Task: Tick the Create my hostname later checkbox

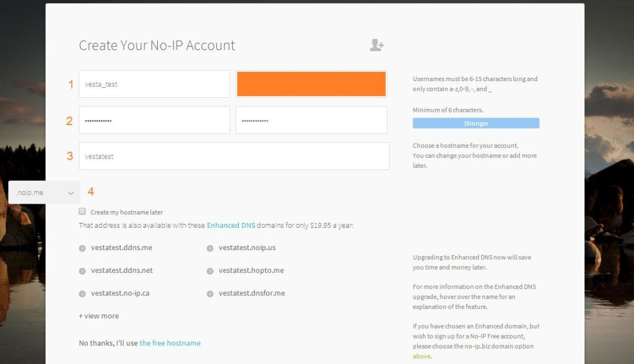Action: point(82,212)
